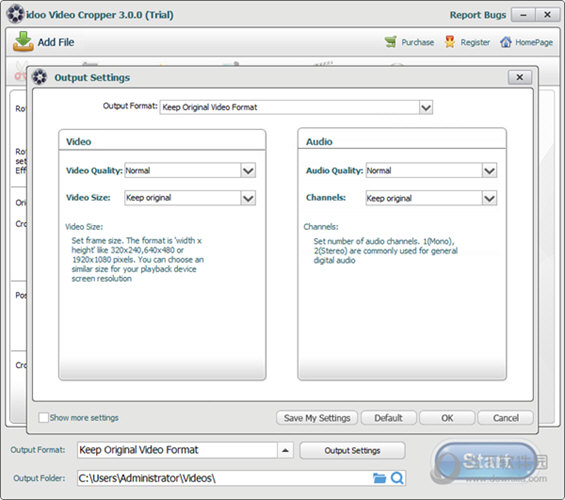The image size is (565, 500).
Task: Expand the main window Output Format arrow
Action: point(285,450)
